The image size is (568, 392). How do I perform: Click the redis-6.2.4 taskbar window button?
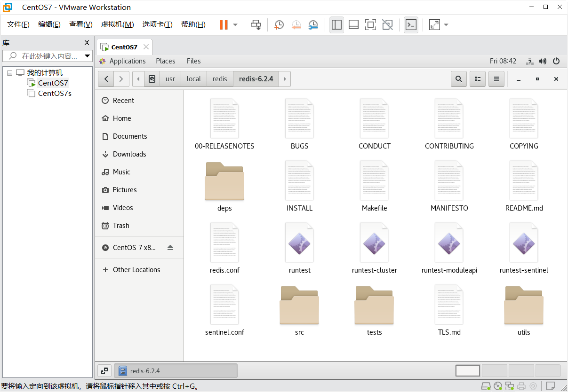coord(176,371)
